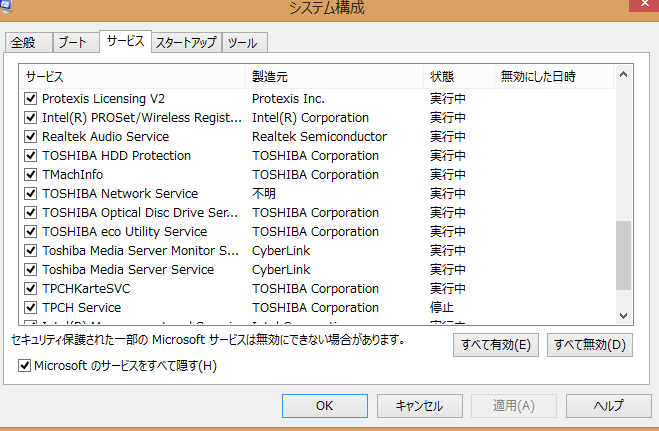Open help with the ヘルプ button
This screenshot has height=431, width=659.
[609, 406]
